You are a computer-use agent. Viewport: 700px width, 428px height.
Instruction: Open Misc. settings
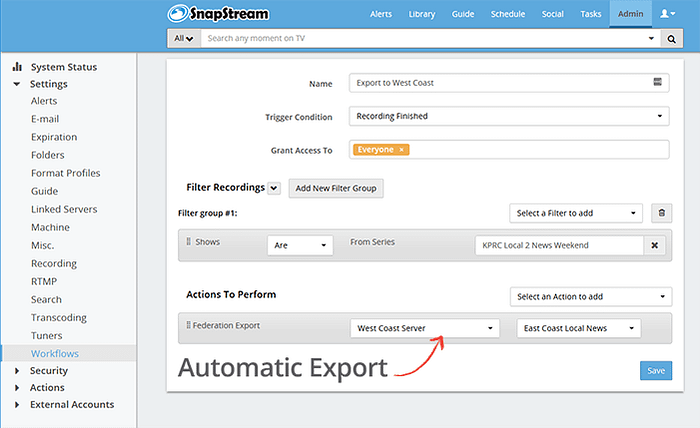(x=42, y=245)
